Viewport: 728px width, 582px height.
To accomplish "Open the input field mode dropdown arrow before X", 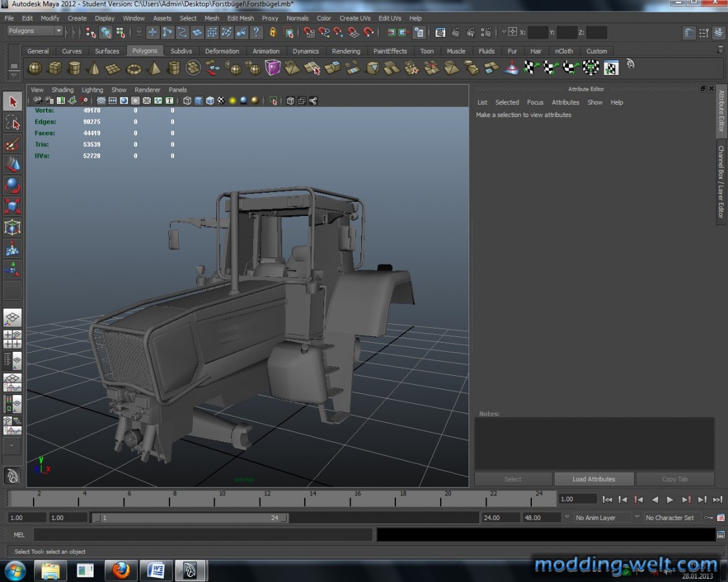I will pyautogui.click(x=503, y=32).
